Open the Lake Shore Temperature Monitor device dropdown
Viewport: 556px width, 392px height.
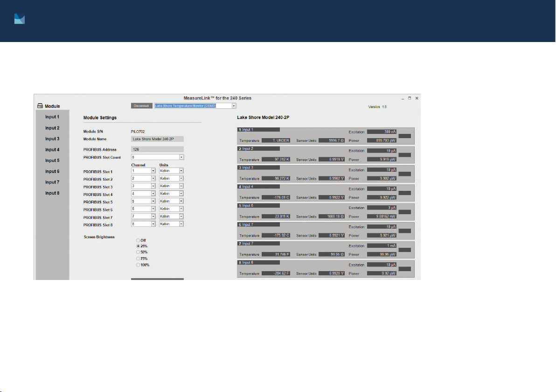pos(234,106)
